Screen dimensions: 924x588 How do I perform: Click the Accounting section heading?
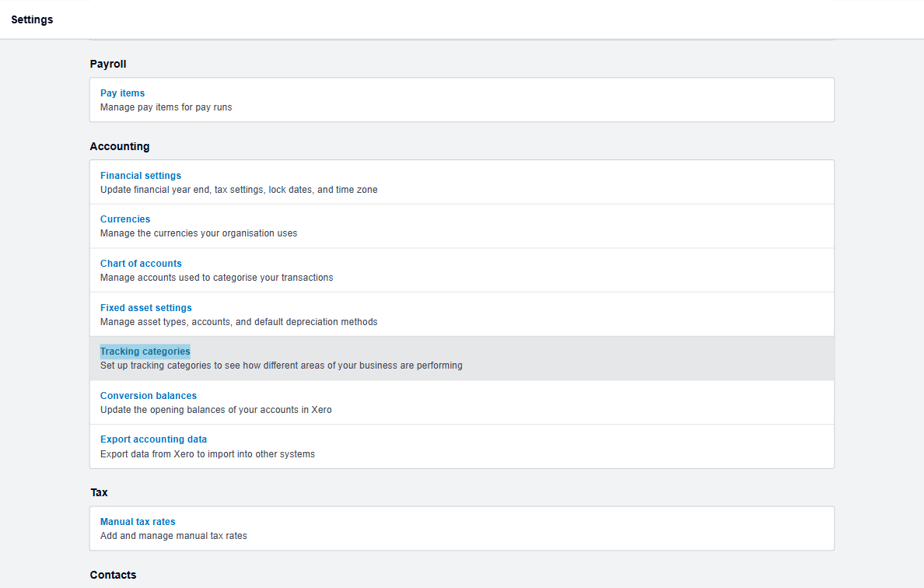pyautogui.click(x=120, y=147)
